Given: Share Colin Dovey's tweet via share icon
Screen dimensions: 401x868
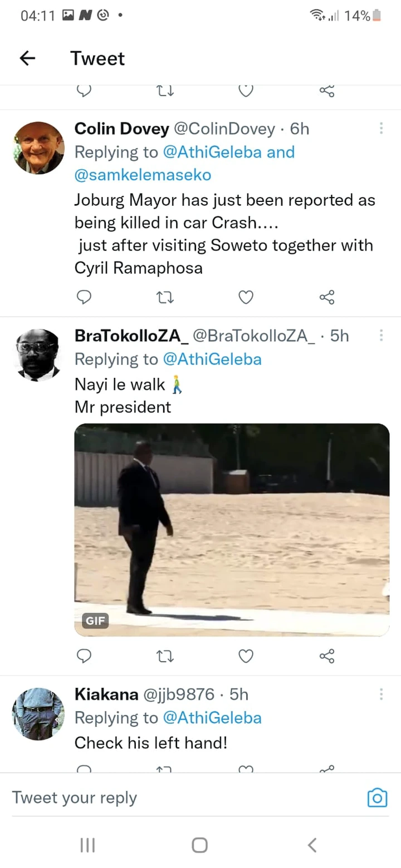Looking at the screenshot, I should [x=327, y=298].
